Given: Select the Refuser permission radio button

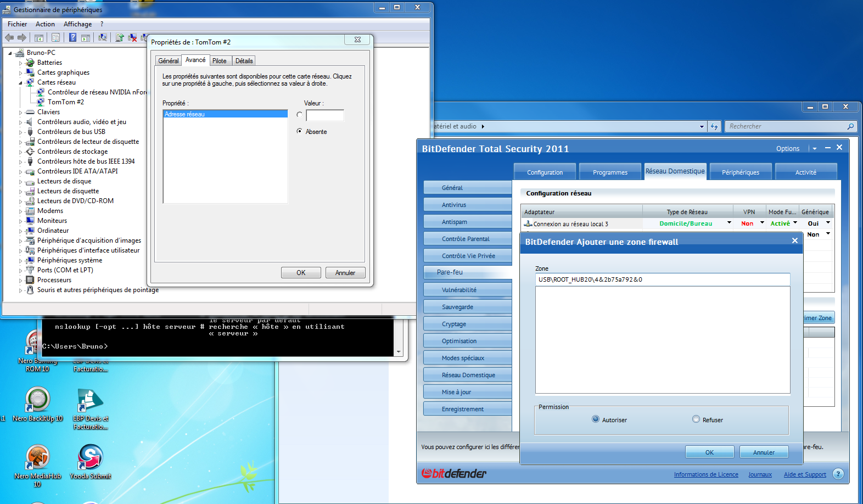Looking at the screenshot, I should click(x=696, y=419).
